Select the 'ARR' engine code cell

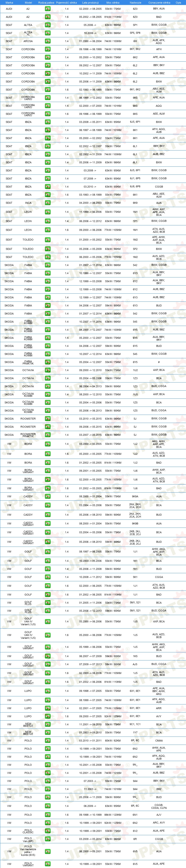[159, 708]
